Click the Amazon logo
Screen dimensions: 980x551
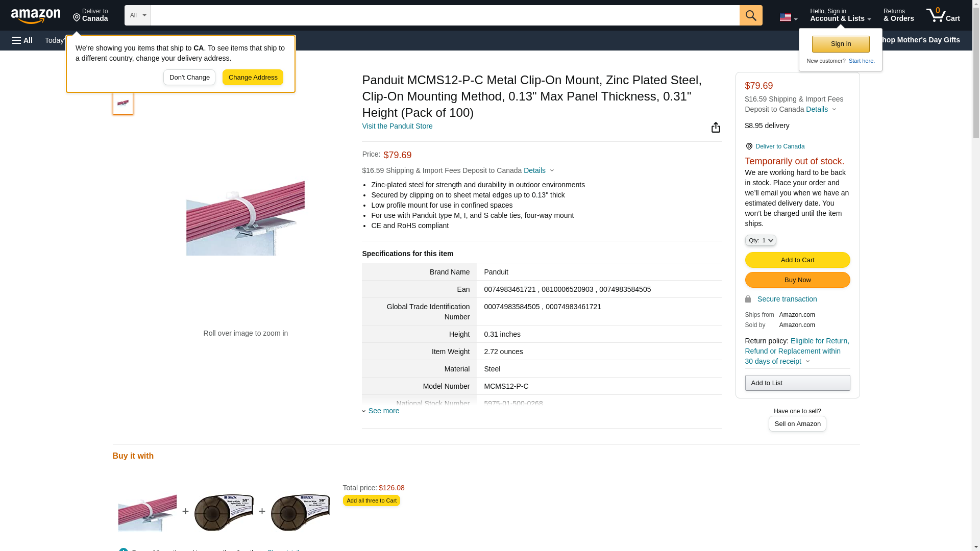pos(36,16)
